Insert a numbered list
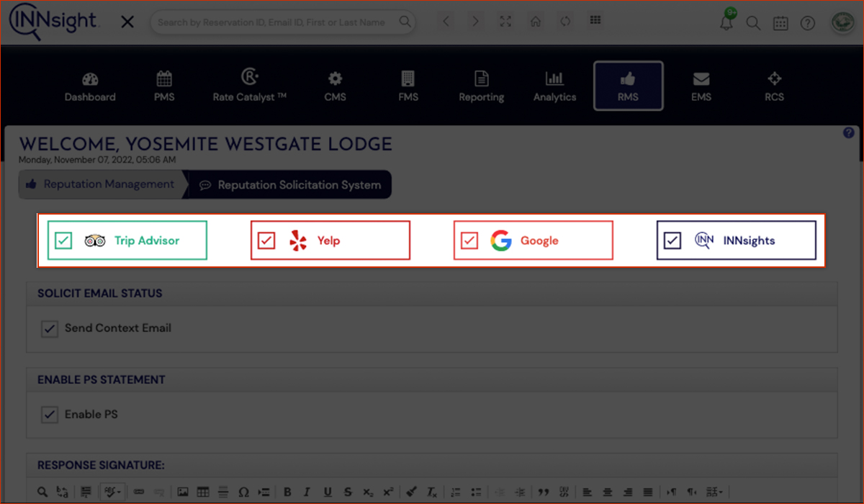864x504 pixels. [x=455, y=492]
